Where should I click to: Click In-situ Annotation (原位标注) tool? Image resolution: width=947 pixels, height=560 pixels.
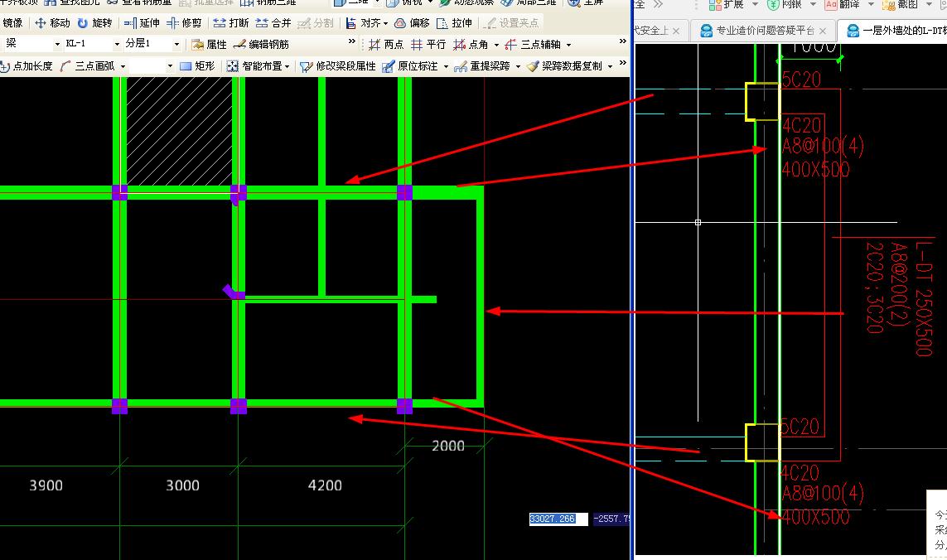click(410, 65)
